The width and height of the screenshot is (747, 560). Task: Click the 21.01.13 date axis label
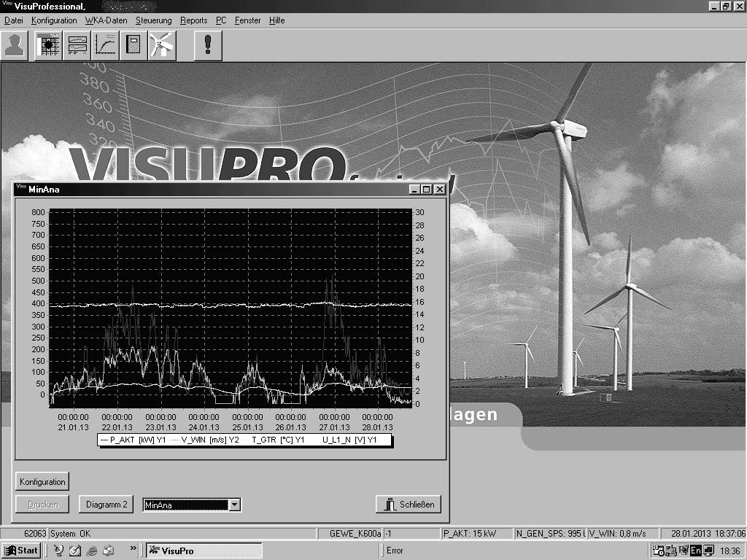coord(73,427)
